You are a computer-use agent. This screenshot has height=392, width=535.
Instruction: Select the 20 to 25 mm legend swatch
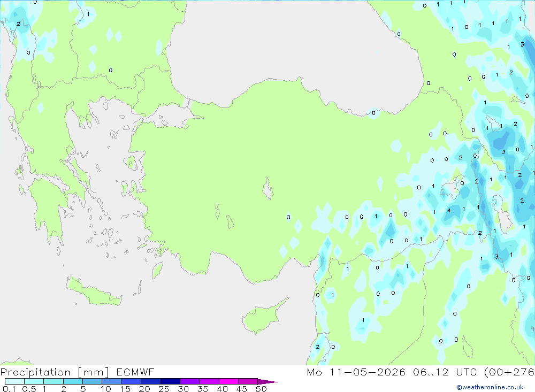(150, 381)
